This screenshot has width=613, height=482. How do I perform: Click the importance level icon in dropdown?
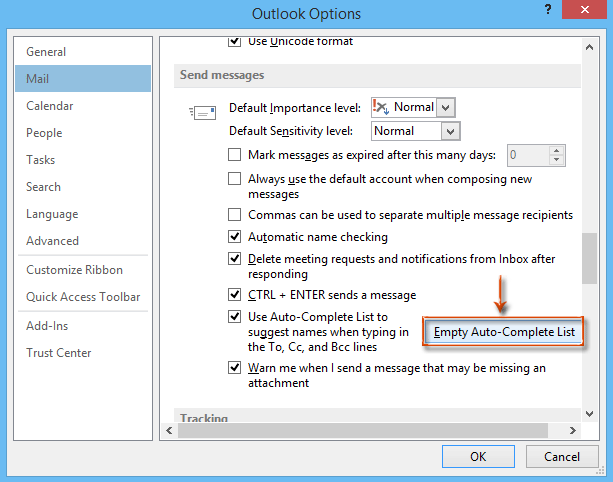pos(381,107)
